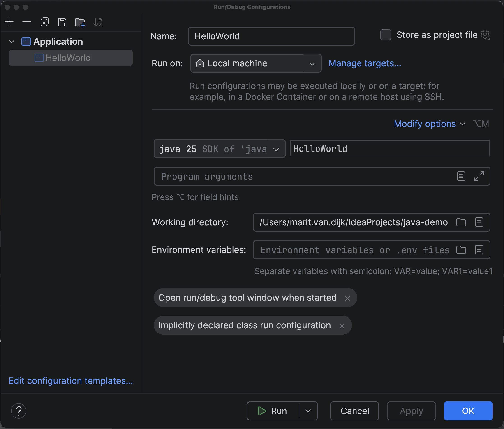Image resolution: width=504 pixels, height=429 pixels.
Task: Browse for the Working directory folder
Action: pos(461,222)
